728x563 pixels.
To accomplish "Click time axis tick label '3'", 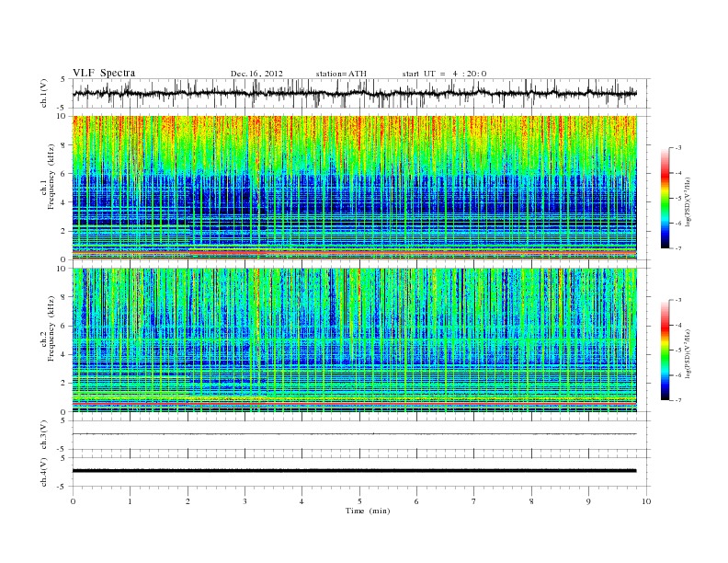I will [245, 501].
